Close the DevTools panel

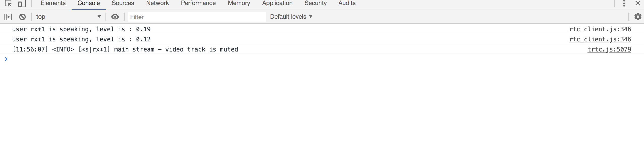coord(638,3)
